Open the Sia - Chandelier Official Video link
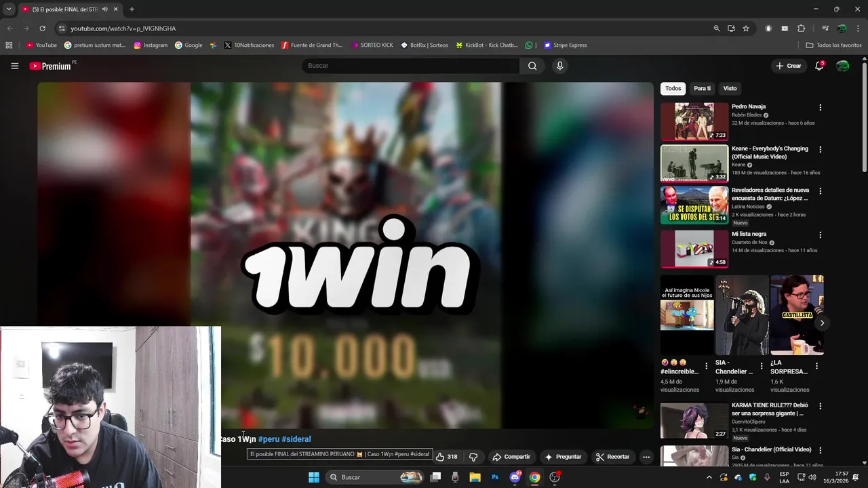Viewport: 868px width, 488px height. click(771, 449)
